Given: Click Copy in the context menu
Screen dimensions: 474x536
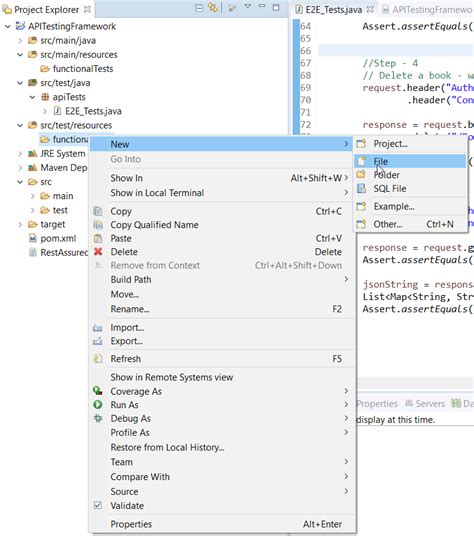Looking at the screenshot, I should tap(221, 211).
